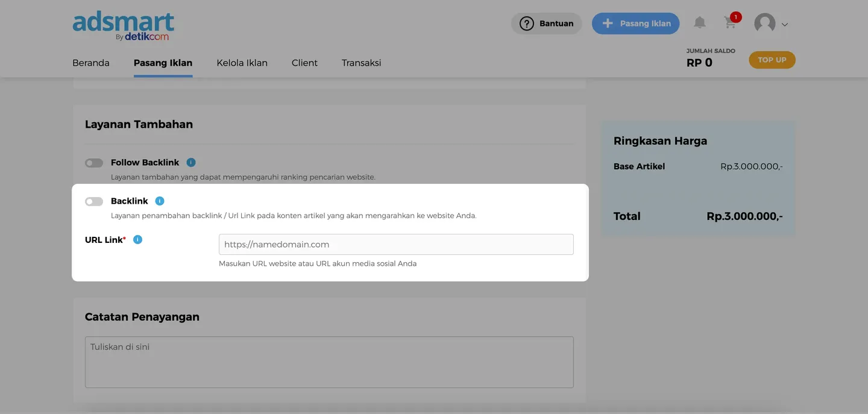Open the Transaksi tab
The width and height of the screenshot is (868, 414).
[x=361, y=63]
